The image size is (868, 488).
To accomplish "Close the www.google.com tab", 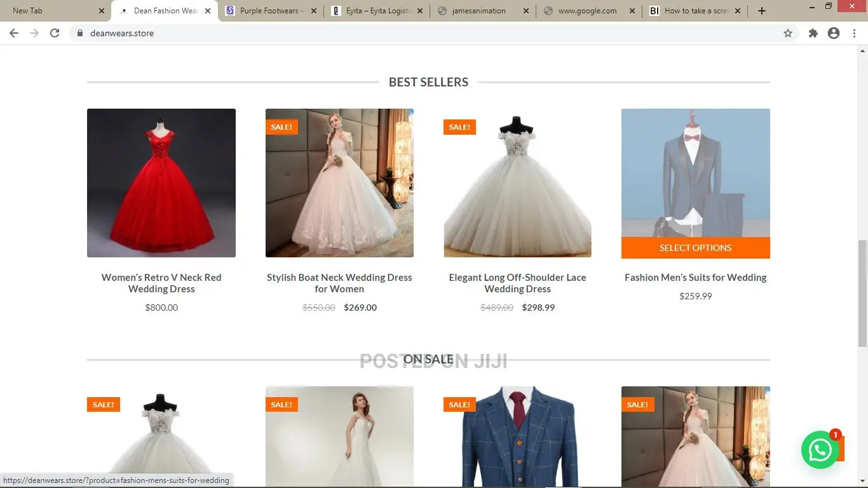I will 632,11.
